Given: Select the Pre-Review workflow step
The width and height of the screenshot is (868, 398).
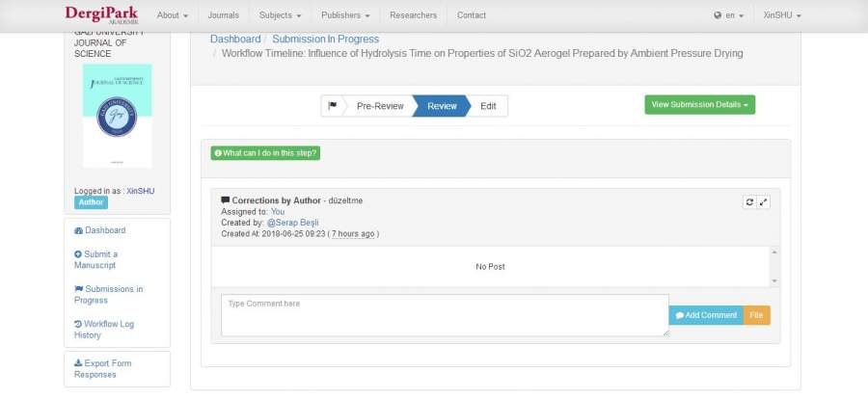Looking at the screenshot, I should (x=380, y=106).
